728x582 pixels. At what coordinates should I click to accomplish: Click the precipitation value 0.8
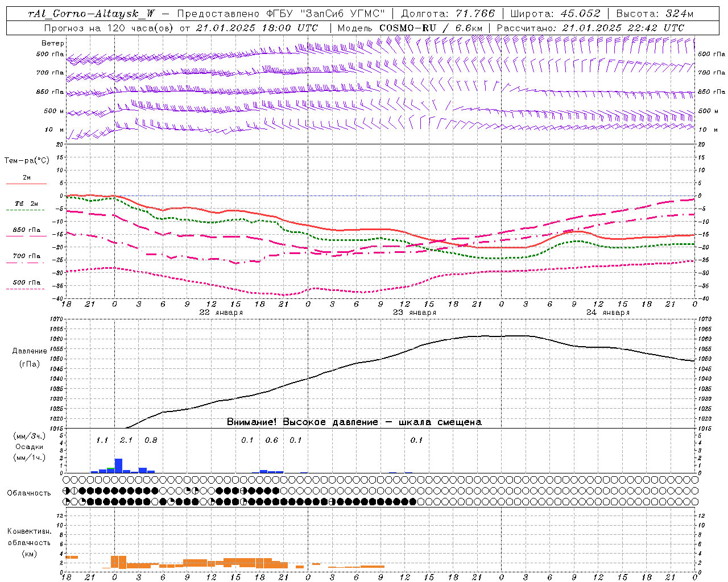[151, 440]
